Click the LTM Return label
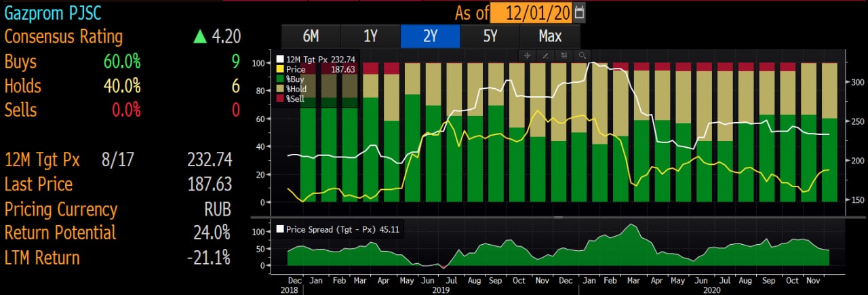Viewport: 868px width, 295px height. 42,258
